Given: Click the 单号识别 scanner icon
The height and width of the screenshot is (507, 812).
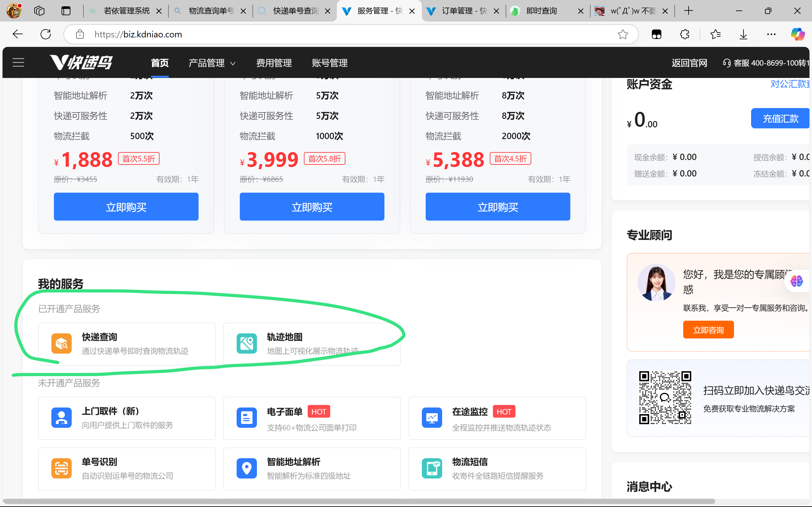Looking at the screenshot, I should 62,468.
